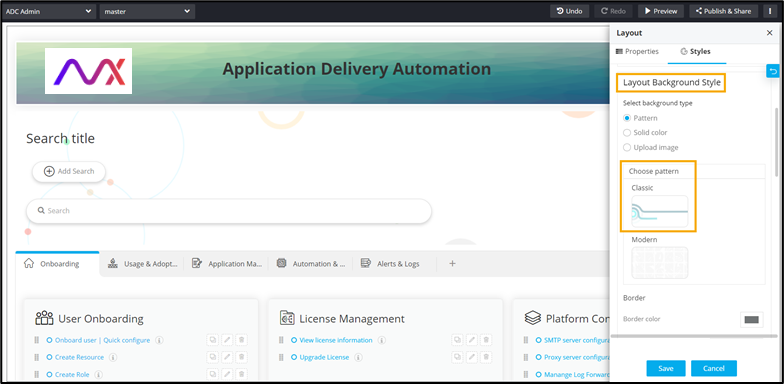Open the Application Management tab
Image resolution: width=784 pixels, height=384 pixels.
tap(227, 264)
